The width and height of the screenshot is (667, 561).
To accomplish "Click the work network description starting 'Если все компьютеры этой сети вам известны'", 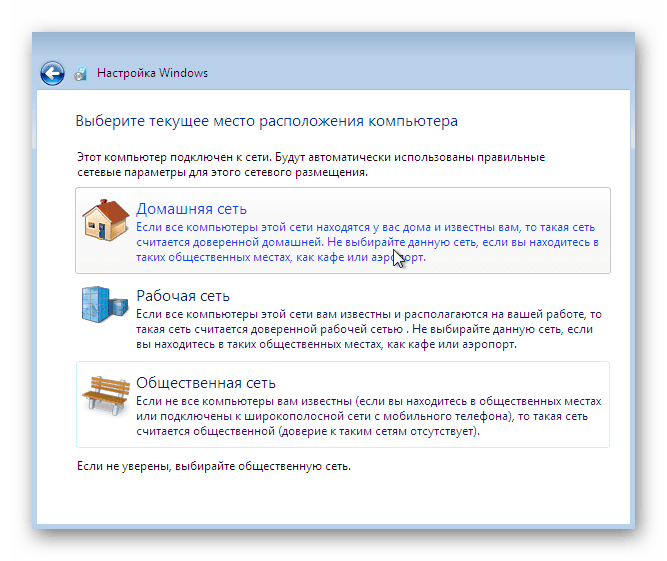I will coord(369,329).
